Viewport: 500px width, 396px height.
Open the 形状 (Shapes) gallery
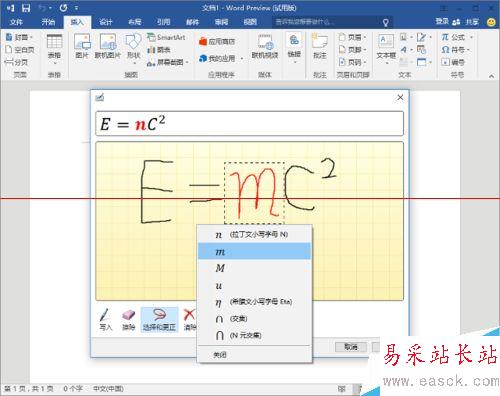pyautogui.click(x=133, y=49)
